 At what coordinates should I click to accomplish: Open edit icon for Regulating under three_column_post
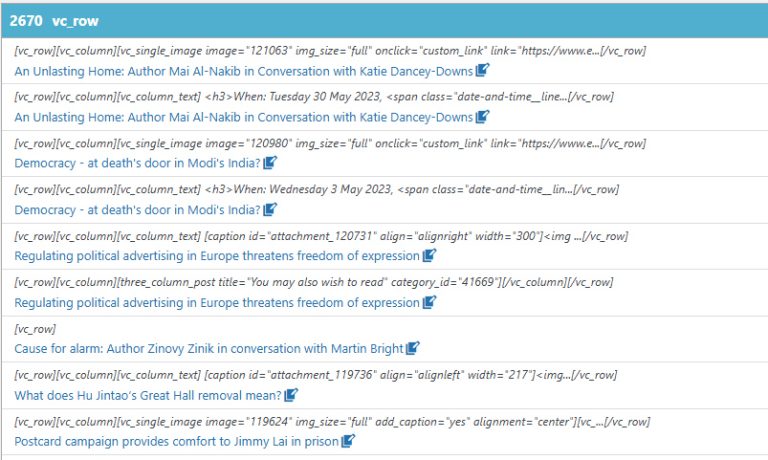(x=429, y=302)
